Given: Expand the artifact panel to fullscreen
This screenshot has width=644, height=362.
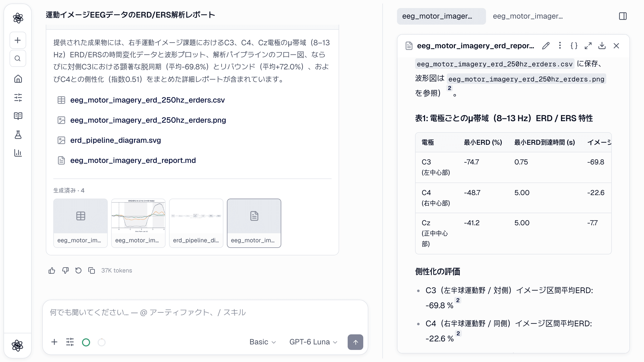Looking at the screenshot, I should 588,46.
